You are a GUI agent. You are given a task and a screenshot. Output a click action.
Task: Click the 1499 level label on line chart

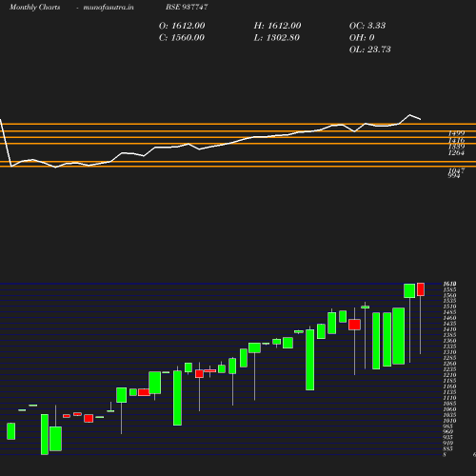click(456, 133)
